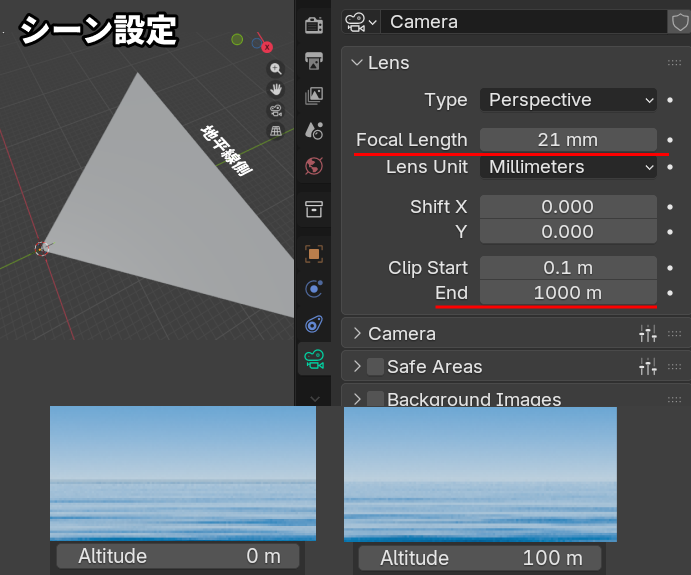Image resolution: width=691 pixels, height=575 pixels.
Task: Open the Camera panel presets icon
Action: (x=648, y=334)
